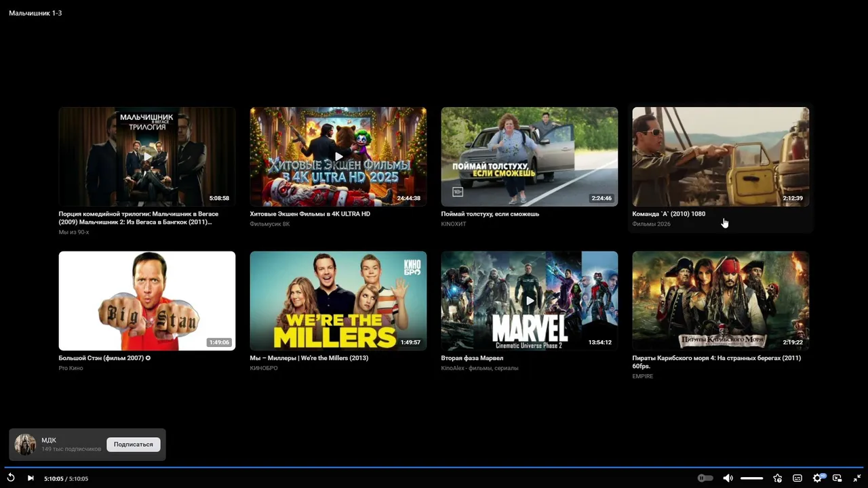The width and height of the screenshot is (868, 488).
Task: Open the Команда А thumbnail
Action: [x=721, y=157]
